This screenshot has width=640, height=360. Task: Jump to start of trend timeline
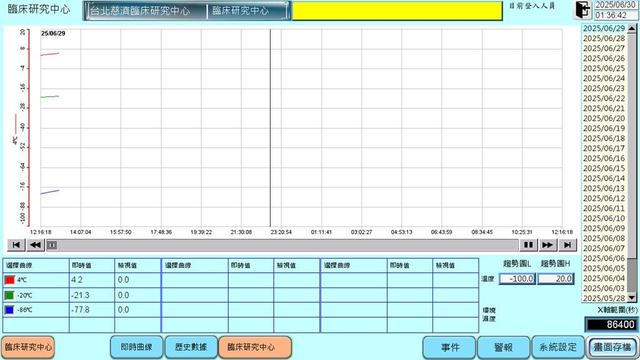click(x=16, y=245)
